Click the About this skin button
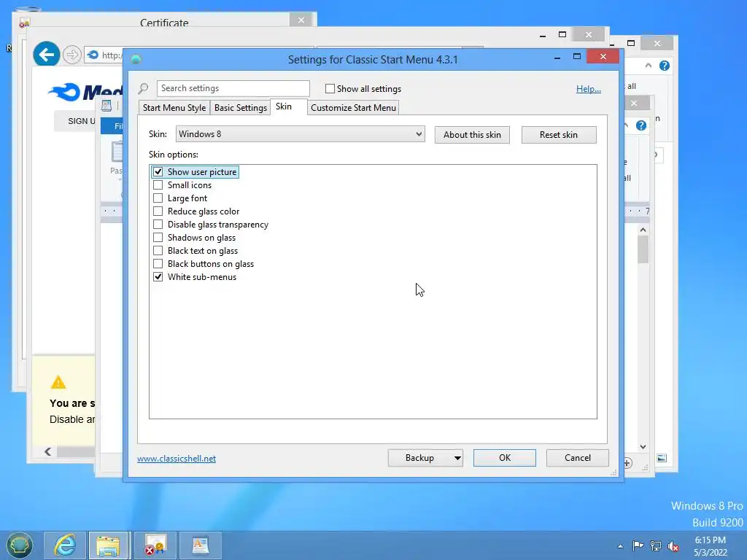The height and width of the screenshot is (560, 747). tap(472, 135)
